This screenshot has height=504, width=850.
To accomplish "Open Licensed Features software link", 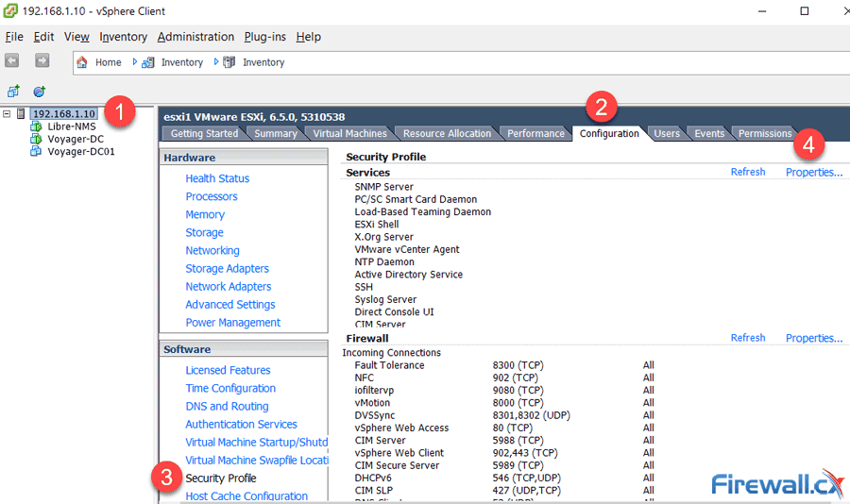I will 228,370.
